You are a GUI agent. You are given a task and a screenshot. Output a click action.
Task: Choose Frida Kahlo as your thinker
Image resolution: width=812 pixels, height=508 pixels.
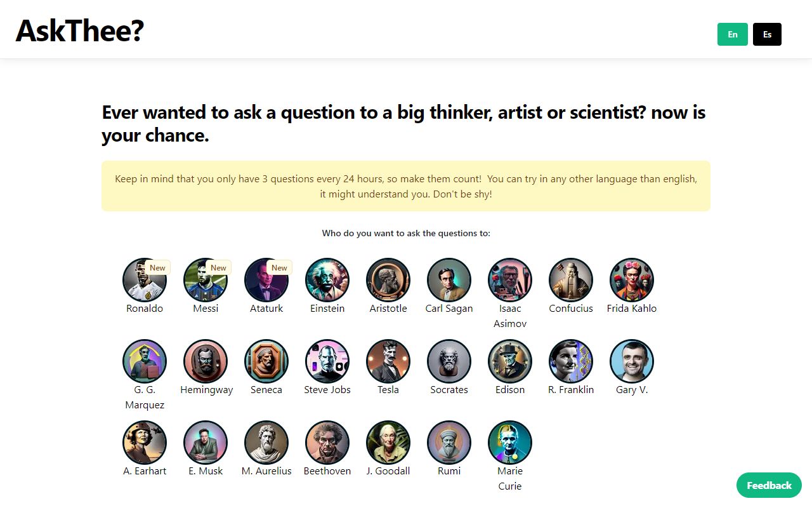[631, 279]
